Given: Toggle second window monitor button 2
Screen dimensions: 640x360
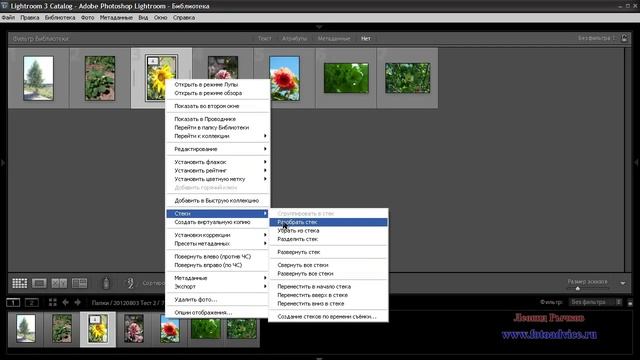Looking at the screenshot, I should point(32,302).
